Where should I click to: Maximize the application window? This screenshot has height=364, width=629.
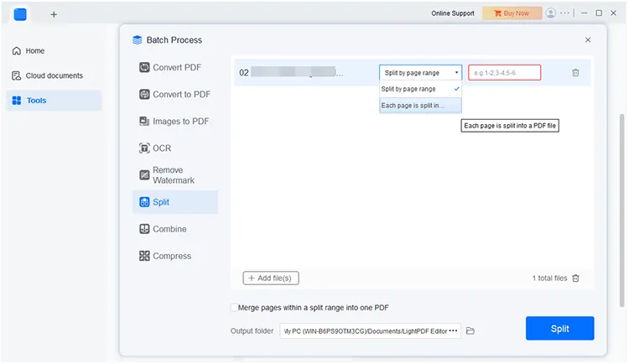point(599,13)
